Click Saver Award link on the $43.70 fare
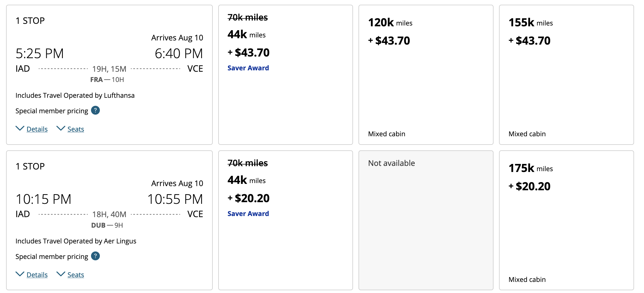644x293 pixels. pyautogui.click(x=248, y=68)
